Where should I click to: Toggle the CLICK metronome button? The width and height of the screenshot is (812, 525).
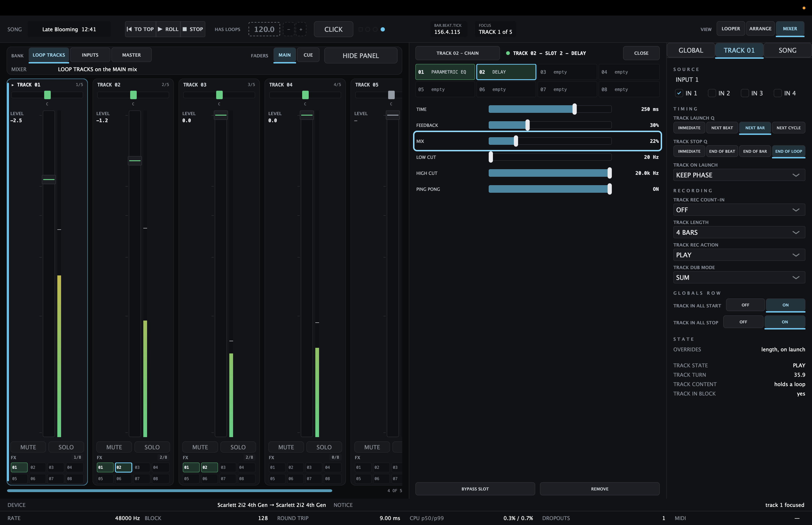tap(333, 29)
